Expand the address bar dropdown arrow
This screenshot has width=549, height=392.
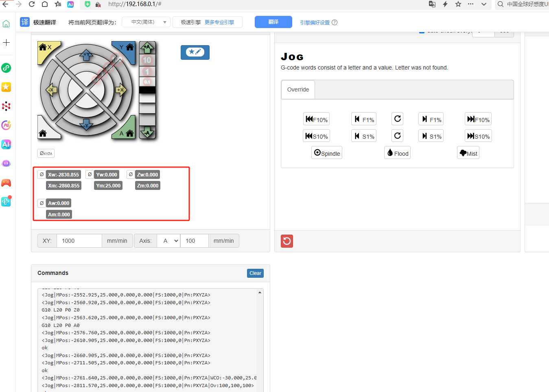click(484, 4)
